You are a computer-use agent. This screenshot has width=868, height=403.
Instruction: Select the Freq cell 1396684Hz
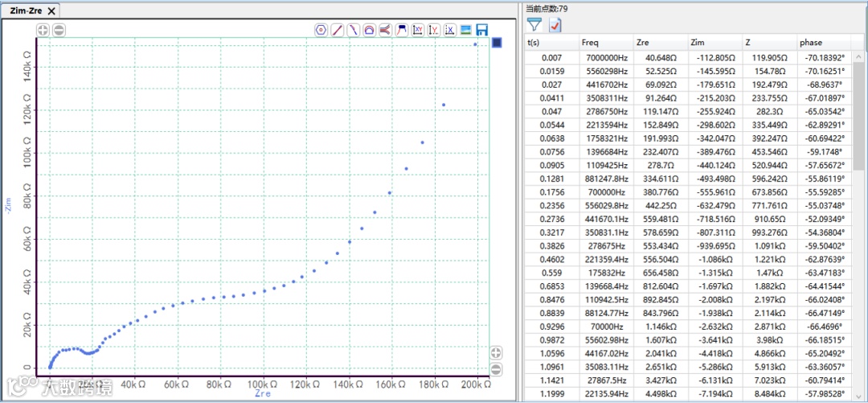tap(605, 151)
